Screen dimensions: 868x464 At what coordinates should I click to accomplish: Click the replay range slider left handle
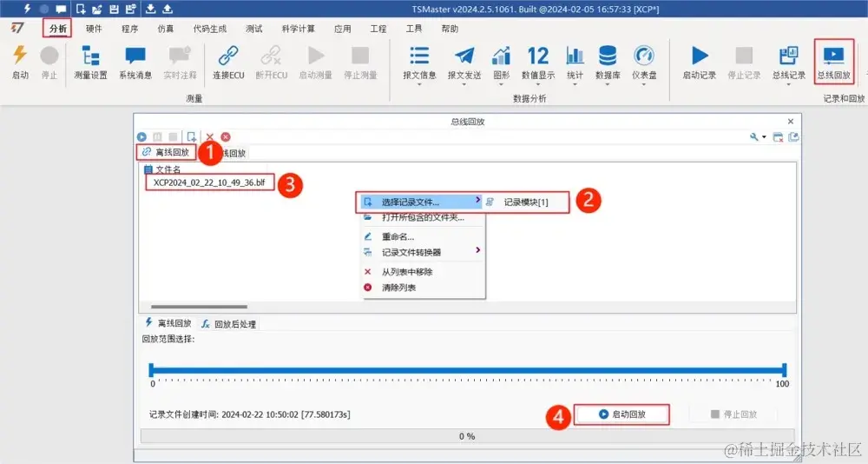click(x=151, y=370)
